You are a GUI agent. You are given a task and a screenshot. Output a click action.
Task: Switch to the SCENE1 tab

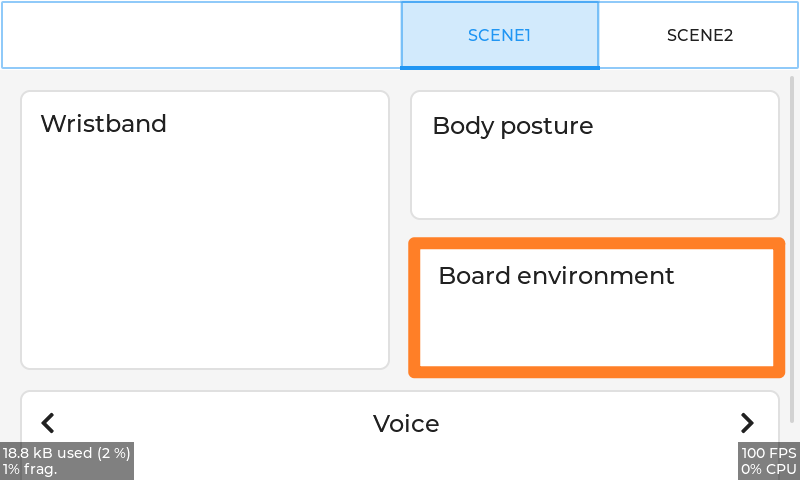pos(499,35)
